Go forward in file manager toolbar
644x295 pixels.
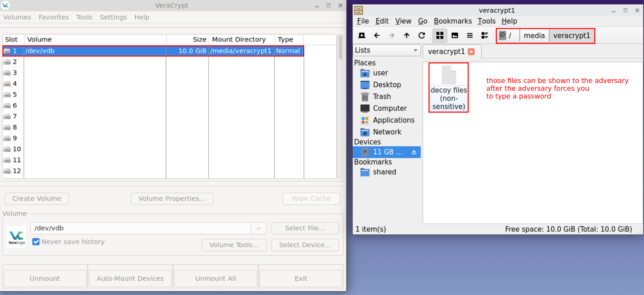click(x=391, y=35)
